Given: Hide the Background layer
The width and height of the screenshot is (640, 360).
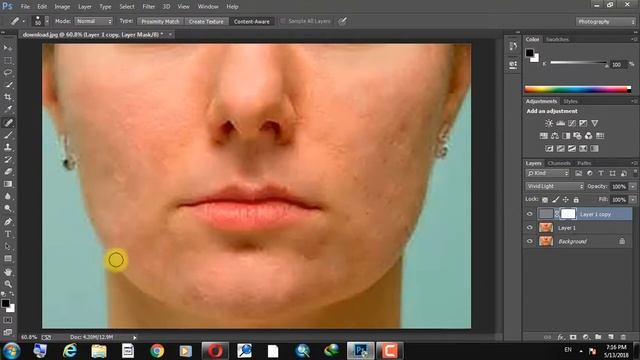Looking at the screenshot, I should tap(529, 241).
